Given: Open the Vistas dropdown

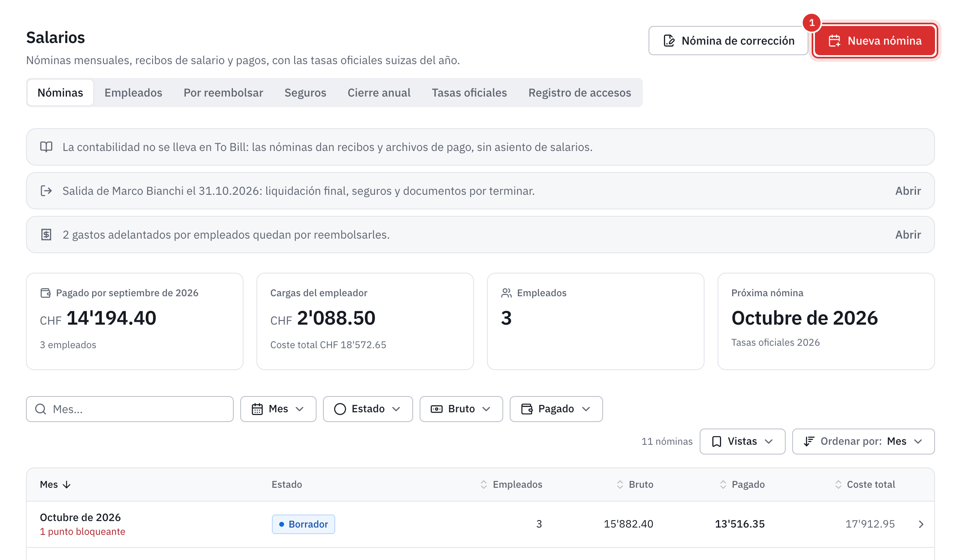Looking at the screenshot, I should click(x=743, y=442).
